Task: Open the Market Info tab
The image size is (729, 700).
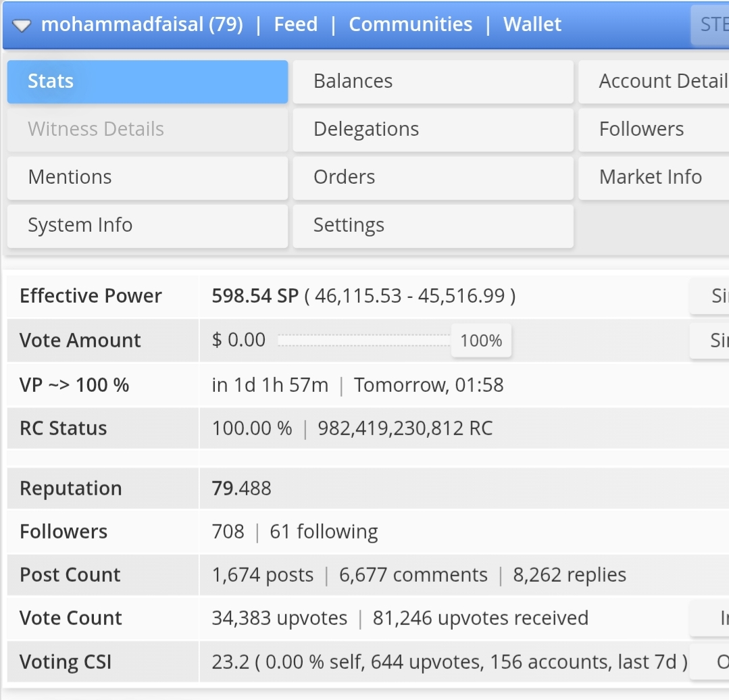Action: pyautogui.click(x=654, y=177)
